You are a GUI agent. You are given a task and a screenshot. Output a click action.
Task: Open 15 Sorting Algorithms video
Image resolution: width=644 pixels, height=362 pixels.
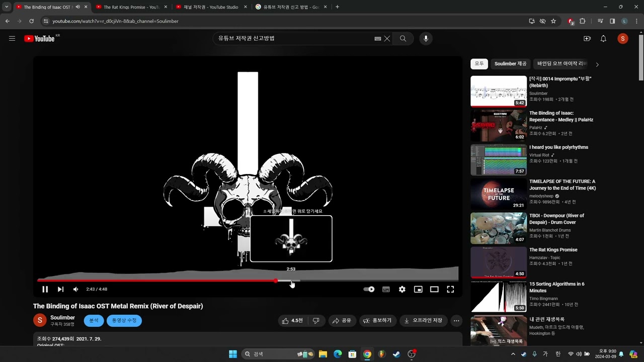(499, 296)
